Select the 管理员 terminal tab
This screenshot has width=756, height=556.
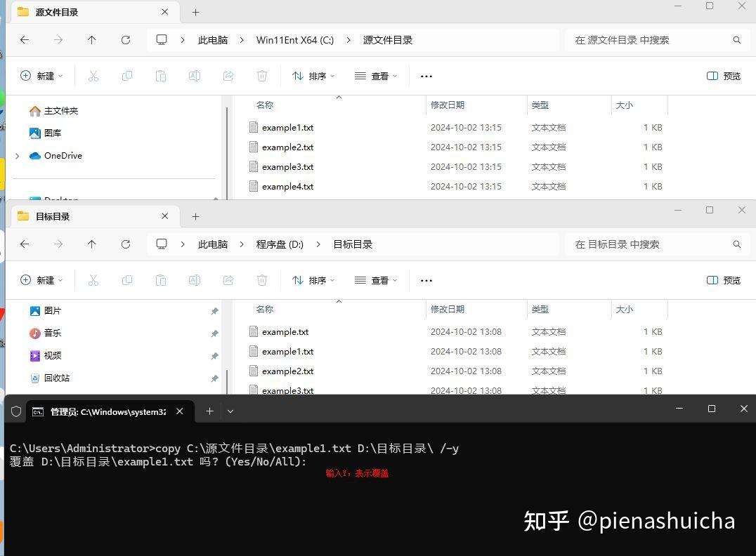(x=110, y=411)
